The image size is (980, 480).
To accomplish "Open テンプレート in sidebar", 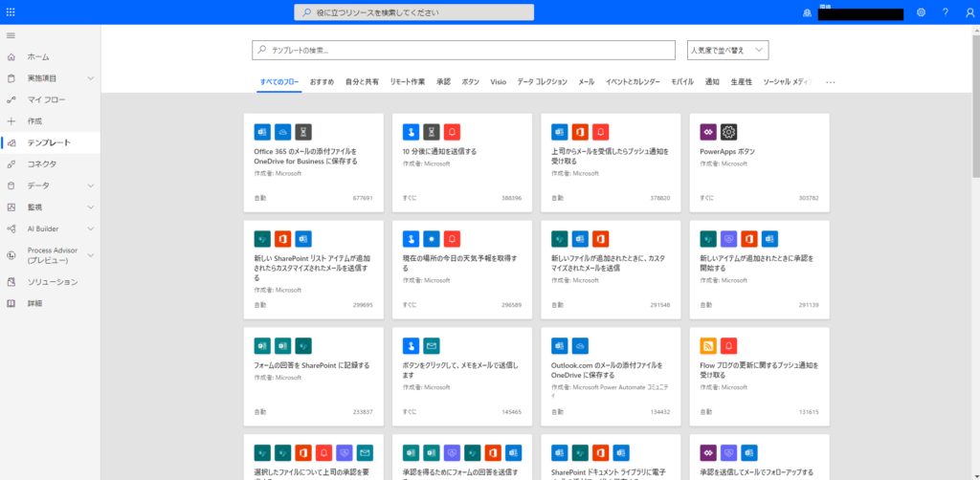I will pyautogui.click(x=51, y=142).
